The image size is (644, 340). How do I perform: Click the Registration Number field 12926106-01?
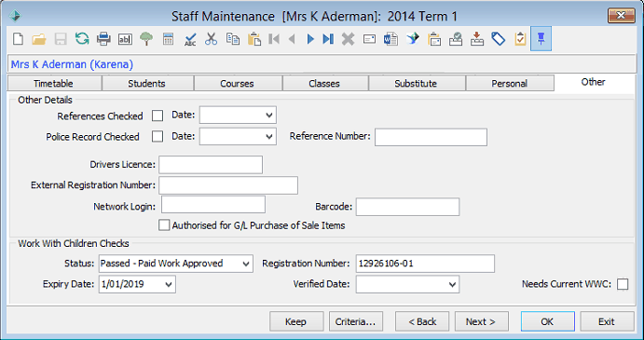click(x=425, y=264)
